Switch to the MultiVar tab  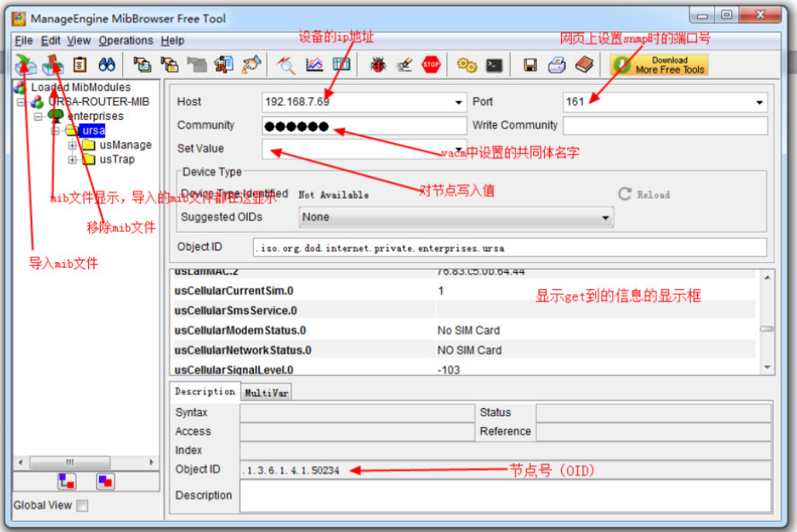266,393
